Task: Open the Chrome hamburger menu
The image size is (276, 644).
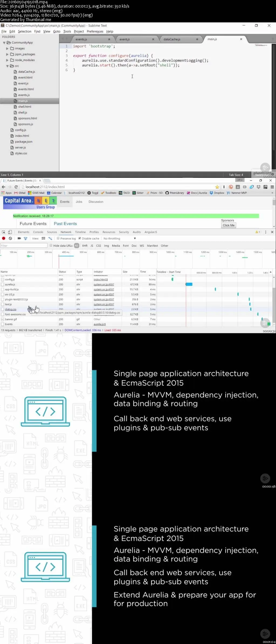Action: (272, 187)
